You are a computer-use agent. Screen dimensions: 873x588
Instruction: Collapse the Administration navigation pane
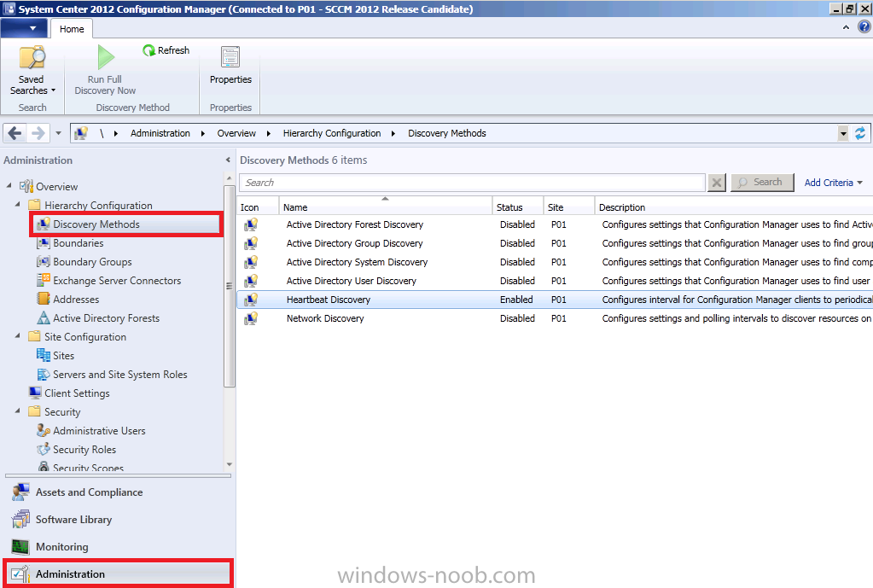(228, 160)
